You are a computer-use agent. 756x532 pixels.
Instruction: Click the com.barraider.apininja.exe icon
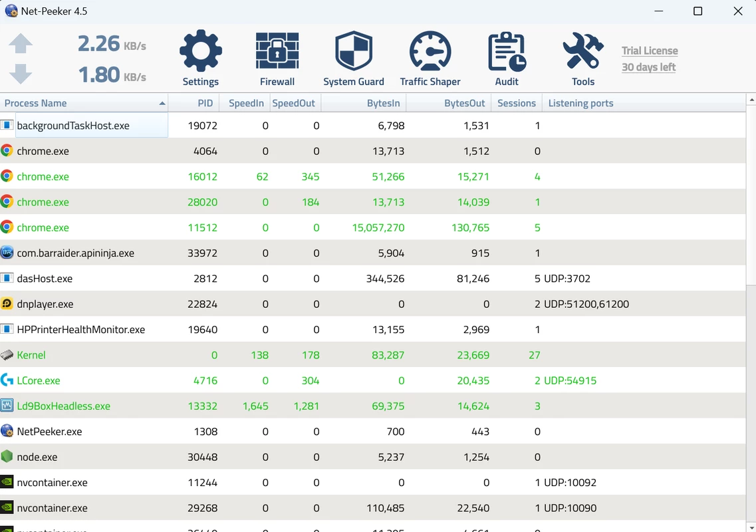click(7, 252)
